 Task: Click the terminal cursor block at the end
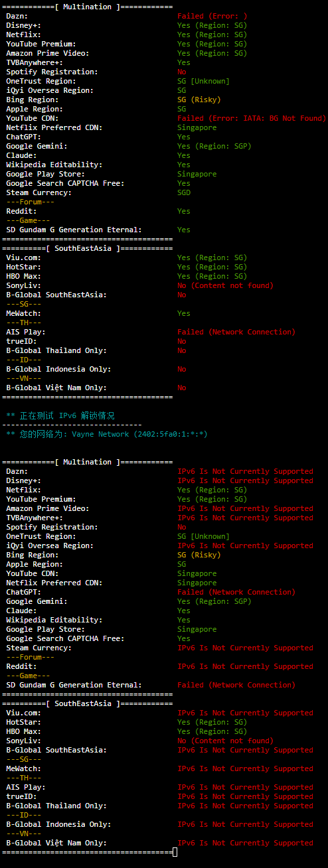point(175,852)
